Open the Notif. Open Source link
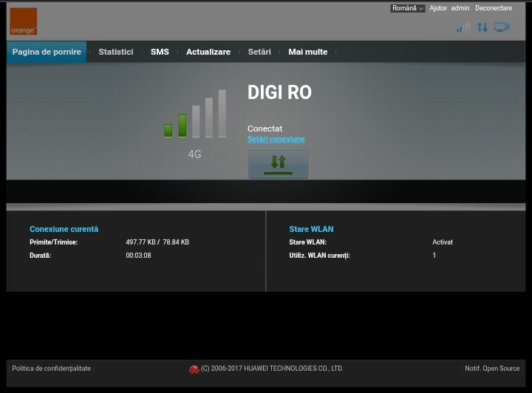532x393 pixels. tap(492, 369)
